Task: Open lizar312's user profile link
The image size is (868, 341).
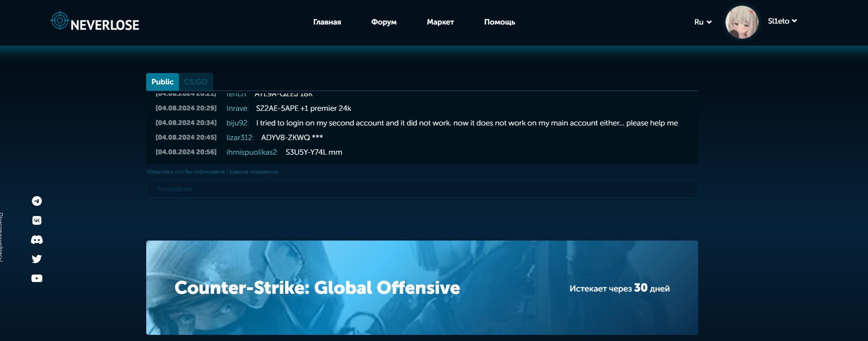Action: click(x=240, y=138)
